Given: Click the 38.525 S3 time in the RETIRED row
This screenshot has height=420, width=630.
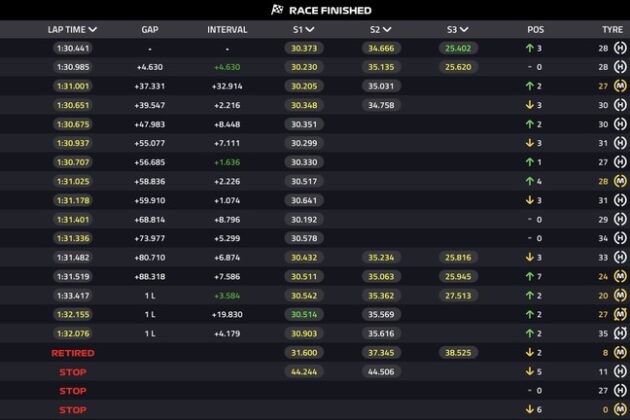Looking at the screenshot, I should point(458,352).
